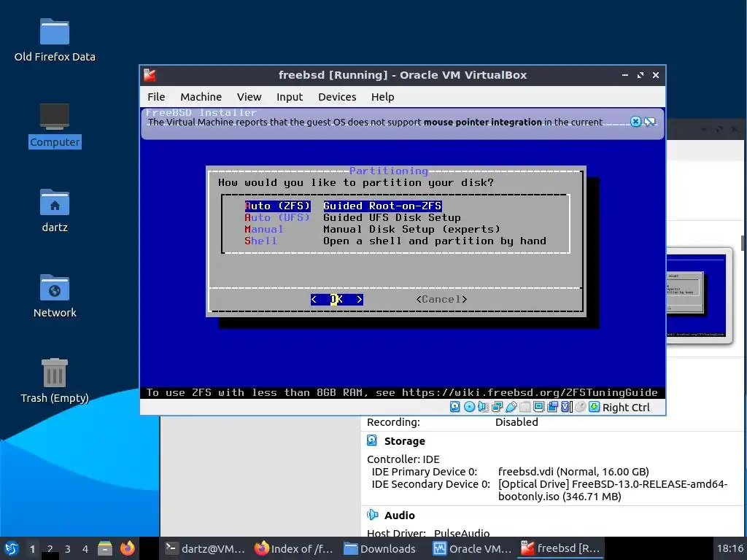Click the Right Ctrl host key label
This screenshot has height=560, width=747.
tap(626, 408)
